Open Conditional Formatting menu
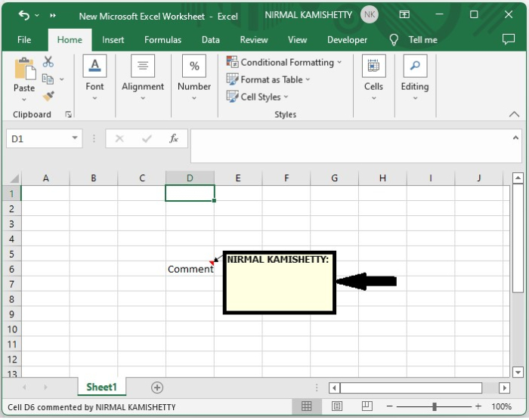Viewport: 529px width, 420px height. (284, 63)
